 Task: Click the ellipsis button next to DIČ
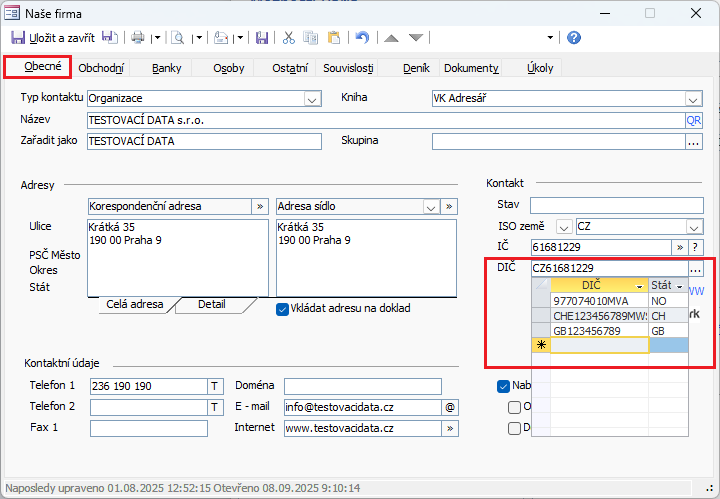pyautogui.click(x=695, y=268)
